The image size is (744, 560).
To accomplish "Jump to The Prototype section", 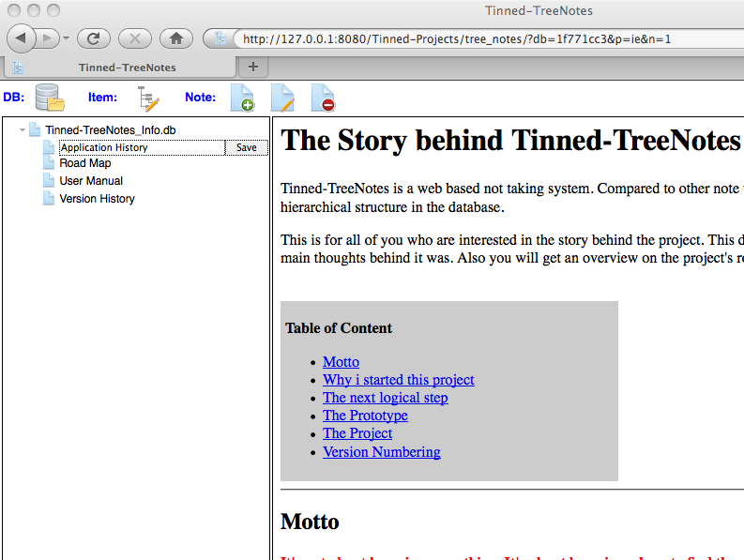I will coord(365,416).
